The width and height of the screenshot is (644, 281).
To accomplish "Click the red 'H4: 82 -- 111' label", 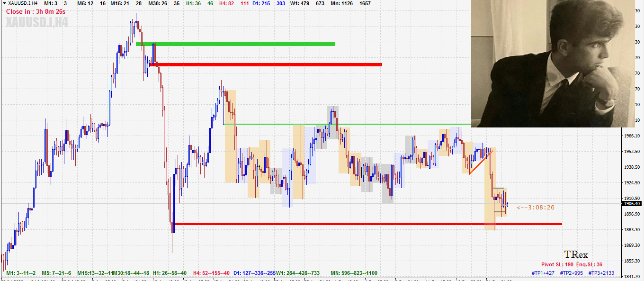I will point(233,3).
